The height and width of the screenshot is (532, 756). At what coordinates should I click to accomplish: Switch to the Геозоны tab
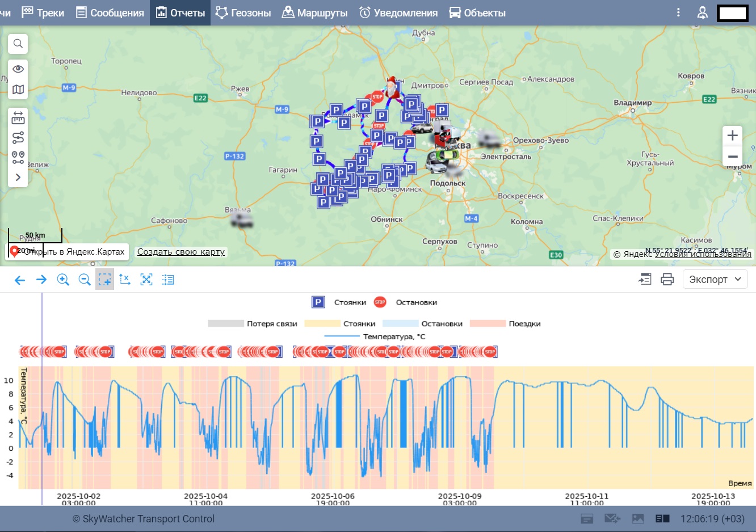(243, 12)
